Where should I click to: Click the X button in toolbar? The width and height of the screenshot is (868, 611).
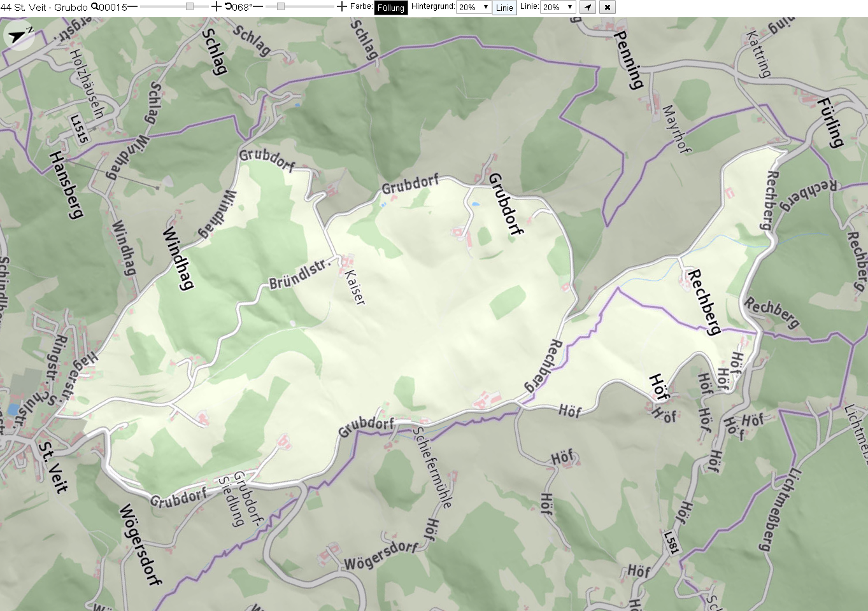click(608, 8)
